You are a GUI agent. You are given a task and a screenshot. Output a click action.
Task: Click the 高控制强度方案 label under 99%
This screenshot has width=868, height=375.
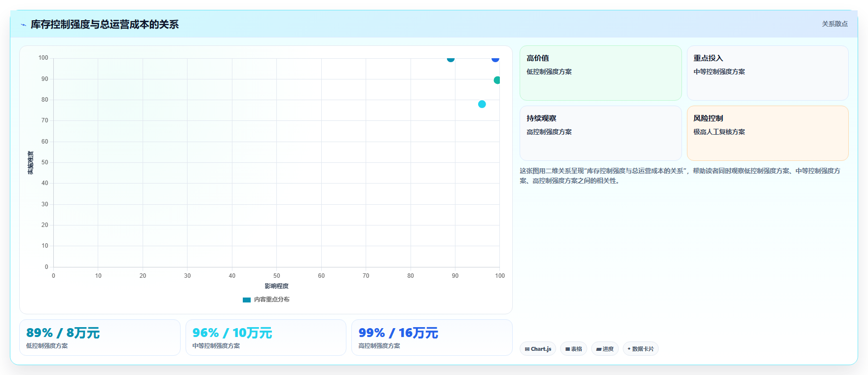[379, 346]
